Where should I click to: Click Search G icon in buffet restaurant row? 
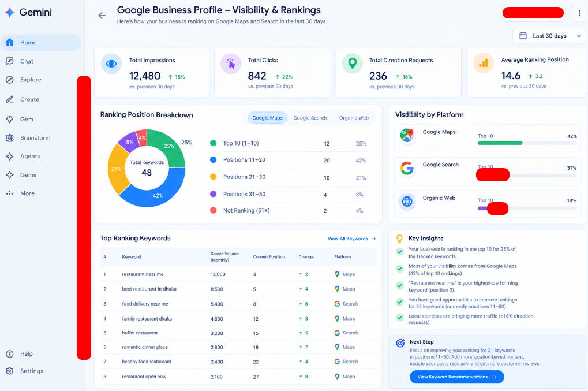pyautogui.click(x=337, y=333)
